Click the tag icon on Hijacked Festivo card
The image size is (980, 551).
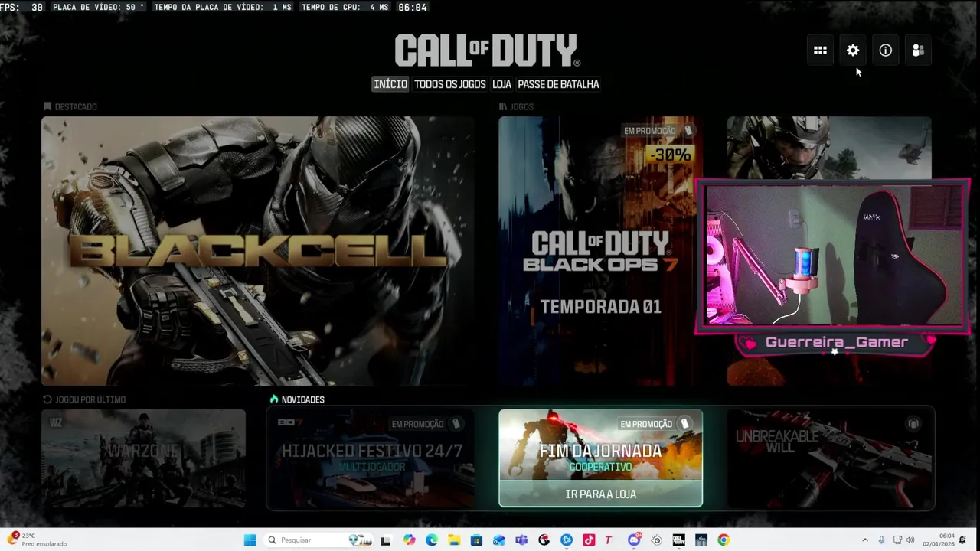tap(456, 424)
